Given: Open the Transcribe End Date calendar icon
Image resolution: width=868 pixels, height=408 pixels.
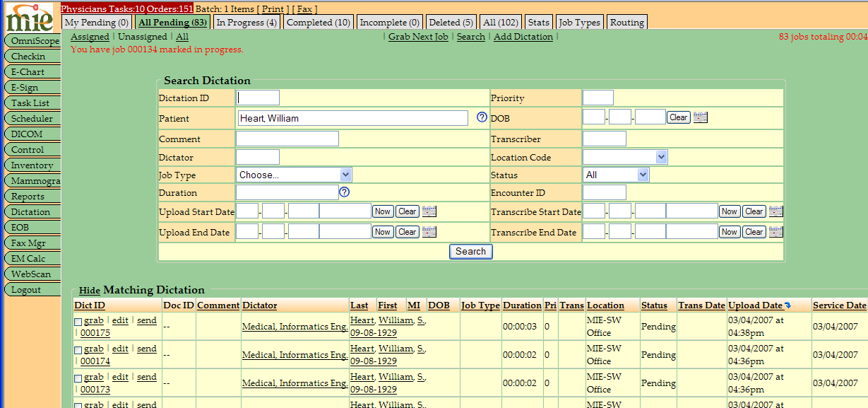Looking at the screenshot, I should (x=775, y=232).
